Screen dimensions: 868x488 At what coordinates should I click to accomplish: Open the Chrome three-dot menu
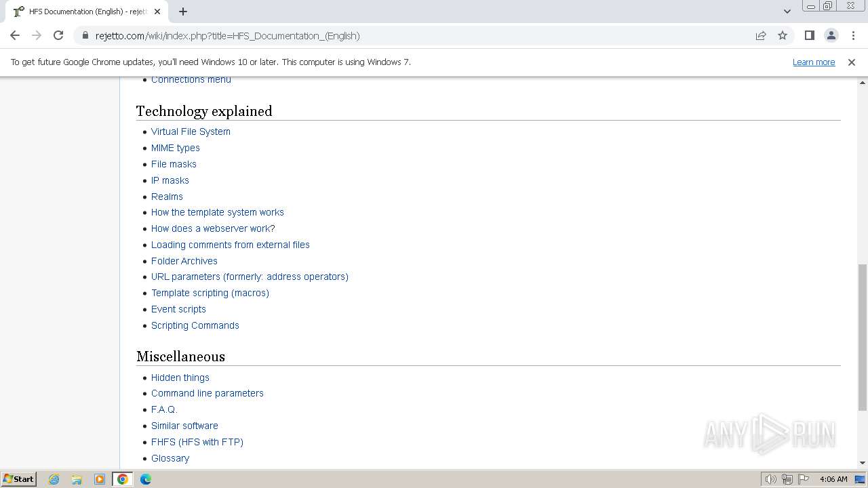pos(852,35)
